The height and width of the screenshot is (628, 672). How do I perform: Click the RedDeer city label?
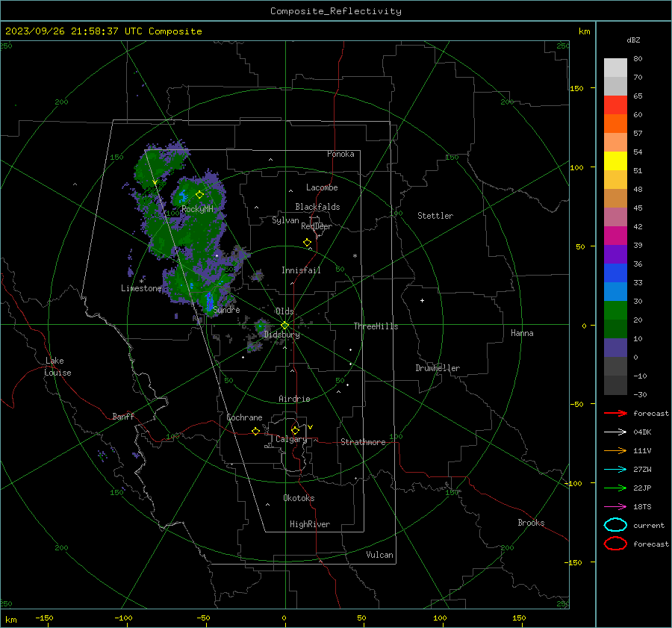(x=317, y=226)
